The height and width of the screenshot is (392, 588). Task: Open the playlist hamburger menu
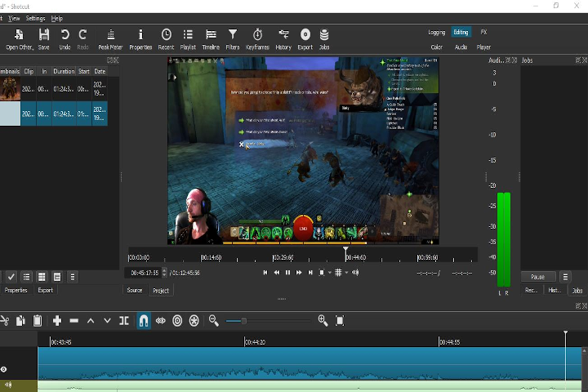point(73,277)
